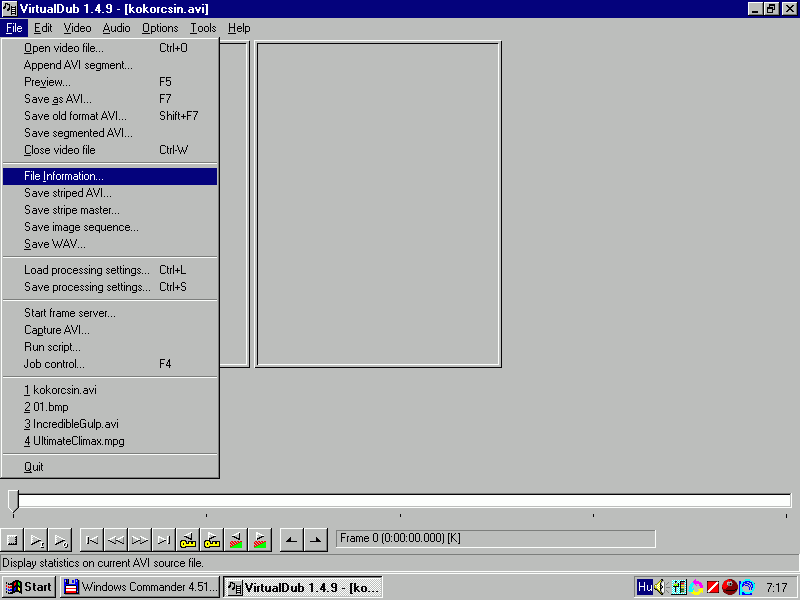800x600 pixels.
Task: Select Start frame server...
Action: click(110, 313)
